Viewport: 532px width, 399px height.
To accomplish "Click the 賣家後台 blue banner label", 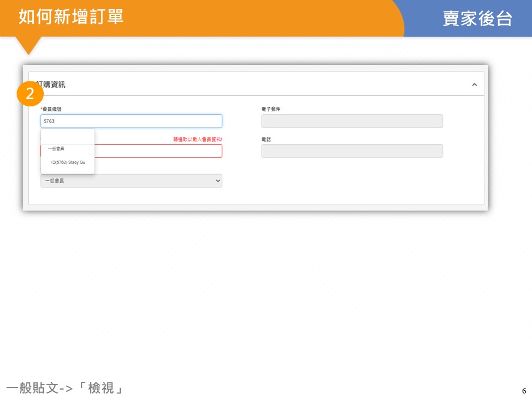I will [477, 18].
